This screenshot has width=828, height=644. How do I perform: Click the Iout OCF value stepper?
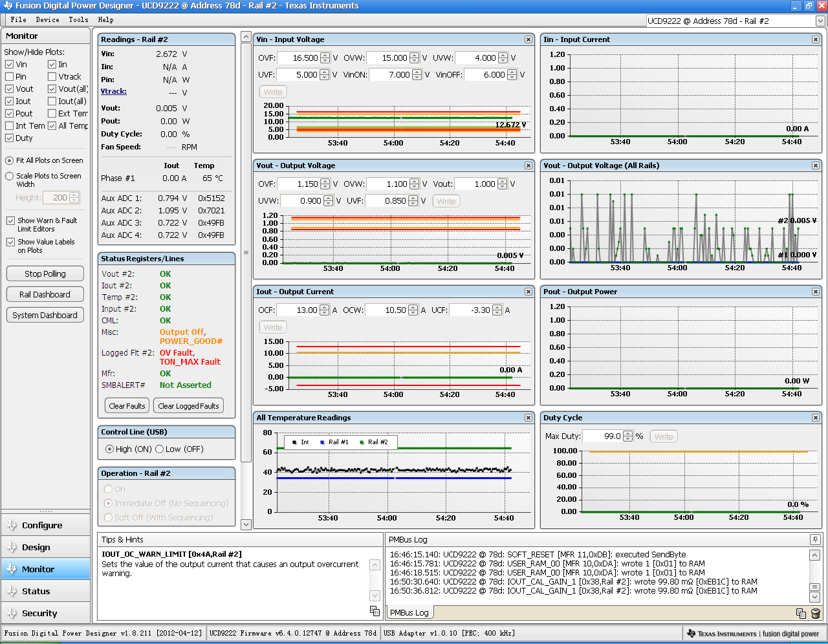(x=324, y=310)
